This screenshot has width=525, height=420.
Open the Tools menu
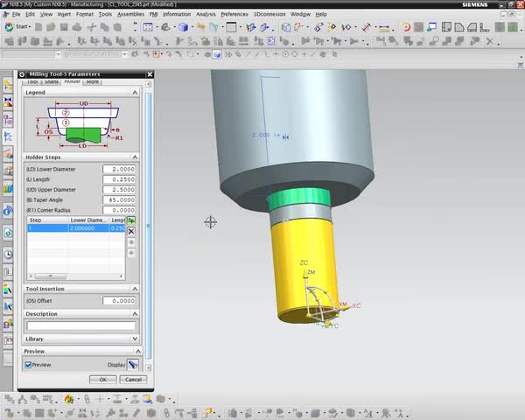[x=105, y=14]
